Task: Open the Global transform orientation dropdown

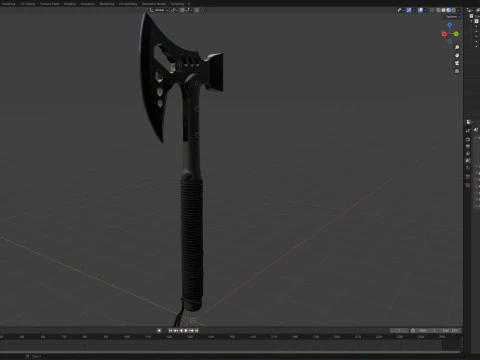Action: coord(159,10)
